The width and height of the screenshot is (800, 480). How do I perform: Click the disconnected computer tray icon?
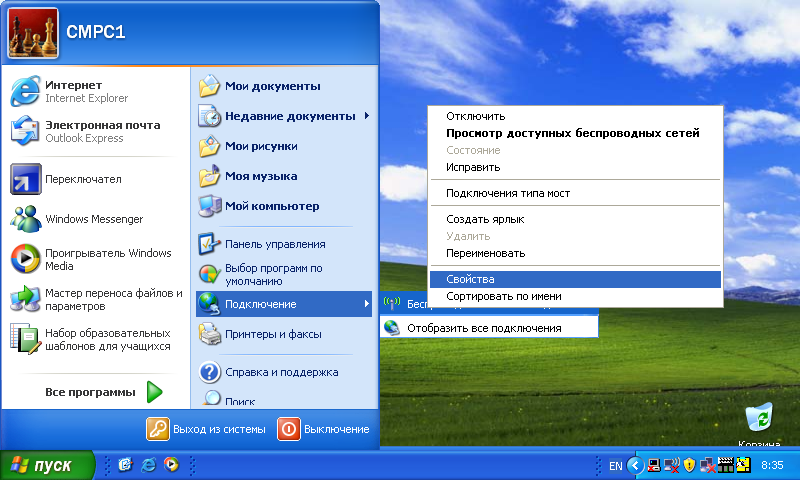[x=654, y=465]
